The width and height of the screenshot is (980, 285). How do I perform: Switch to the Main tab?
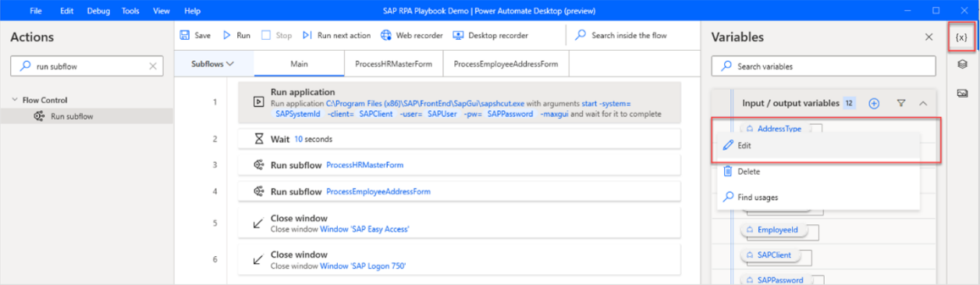pyautogui.click(x=299, y=64)
